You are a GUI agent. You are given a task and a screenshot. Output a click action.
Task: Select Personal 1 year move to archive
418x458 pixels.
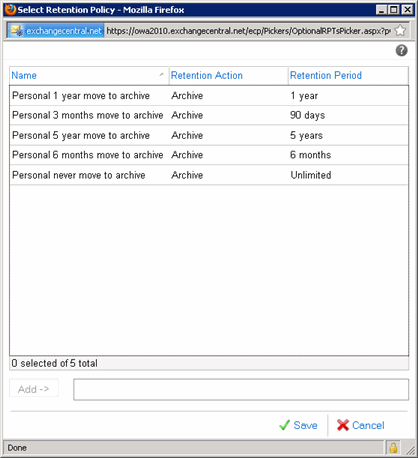pos(209,96)
